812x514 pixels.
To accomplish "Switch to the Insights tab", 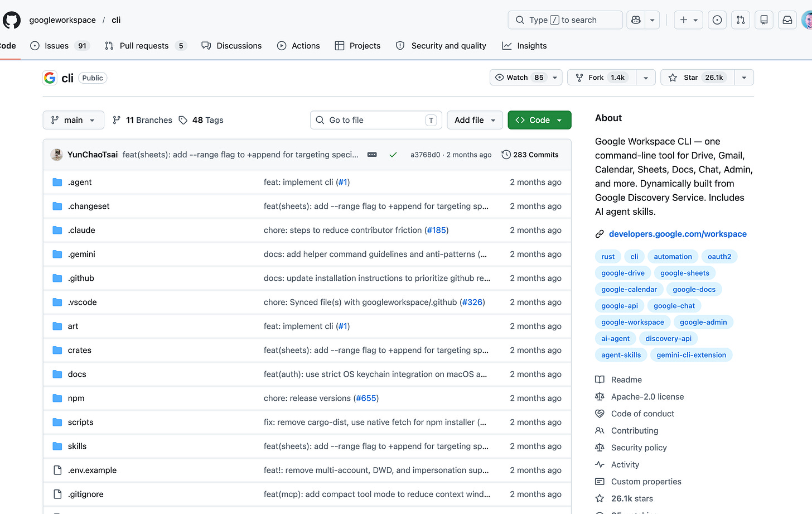I will tap(524, 46).
